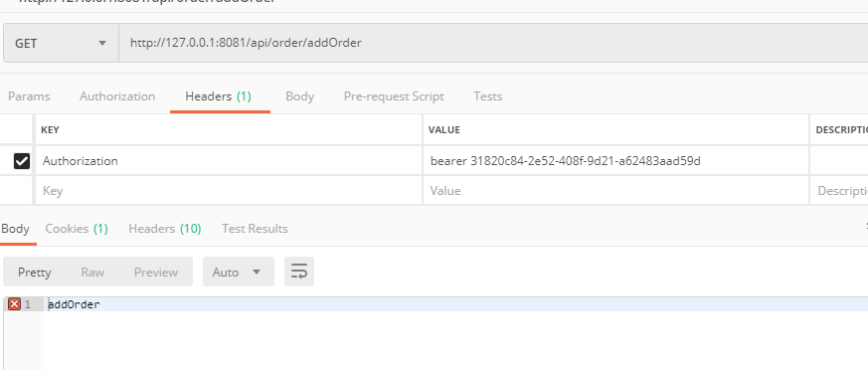
Task: Open the Tests tab
Action: pos(488,96)
